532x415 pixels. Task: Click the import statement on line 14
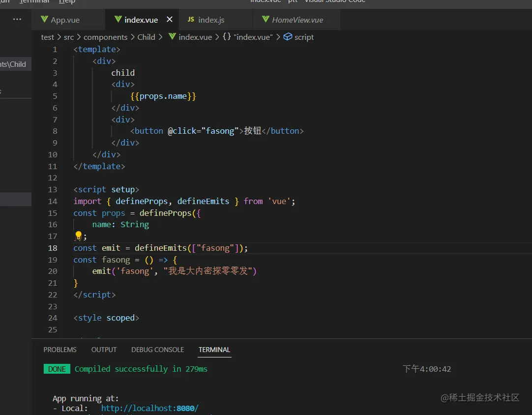click(x=184, y=201)
